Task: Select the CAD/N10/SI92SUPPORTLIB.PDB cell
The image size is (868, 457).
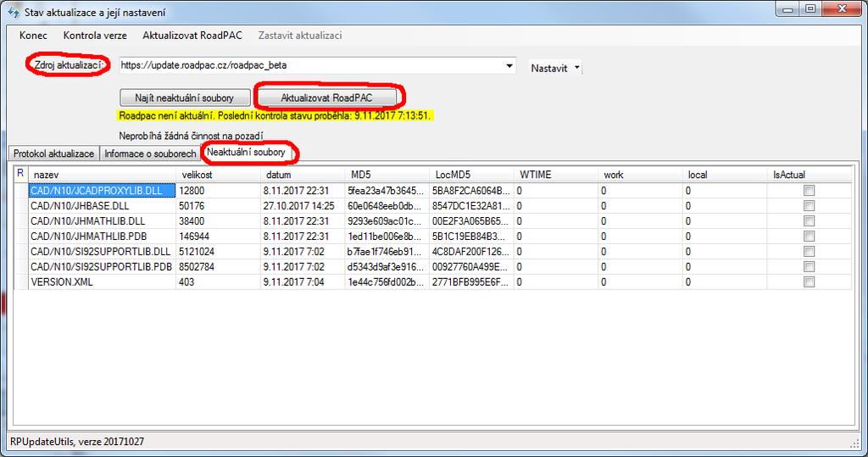Action: pos(102,266)
